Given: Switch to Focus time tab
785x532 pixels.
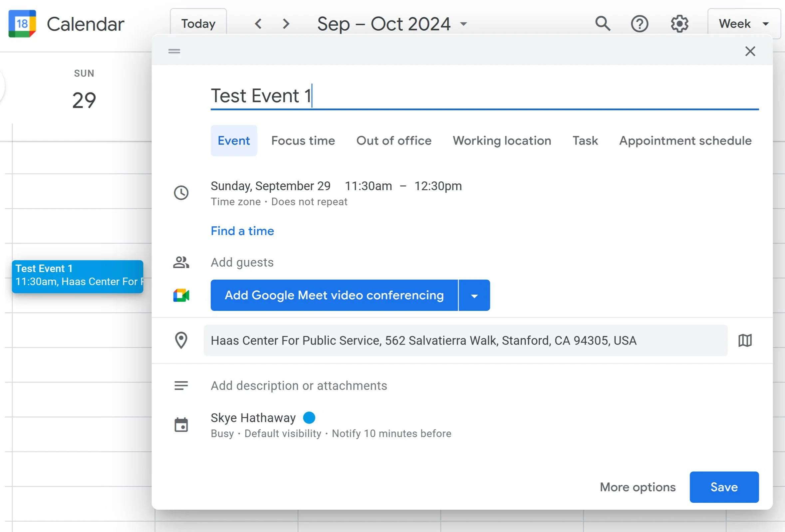Looking at the screenshot, I should pos(303,140).
